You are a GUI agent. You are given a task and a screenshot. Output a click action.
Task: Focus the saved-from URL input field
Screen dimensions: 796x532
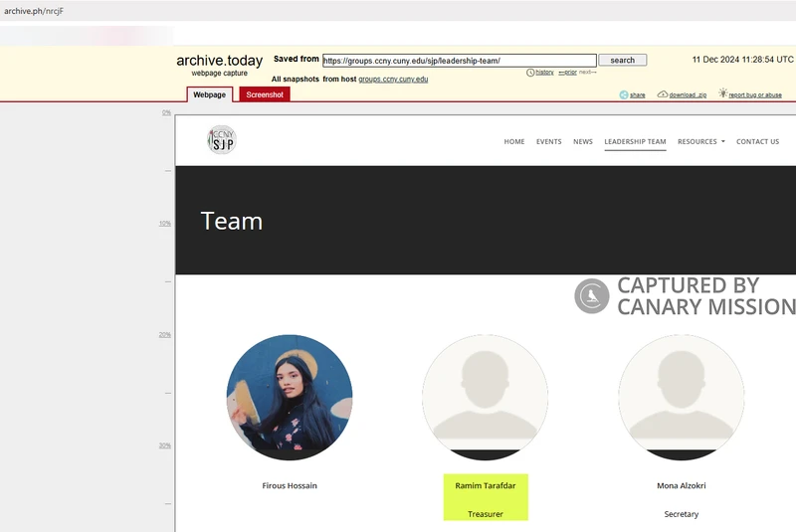(460, 61)
